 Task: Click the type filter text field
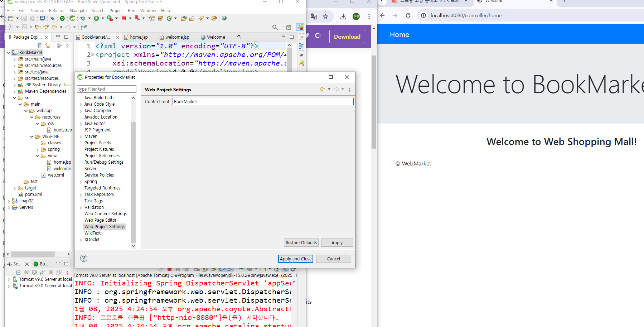pos(107,89)
